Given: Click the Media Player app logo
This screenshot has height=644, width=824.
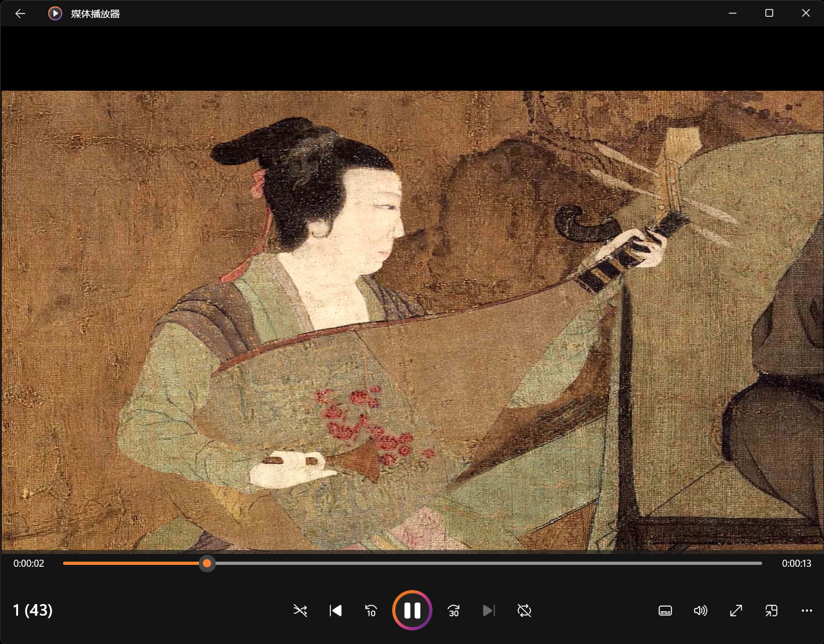Looking at the screenshot, I should pos(55,14).
